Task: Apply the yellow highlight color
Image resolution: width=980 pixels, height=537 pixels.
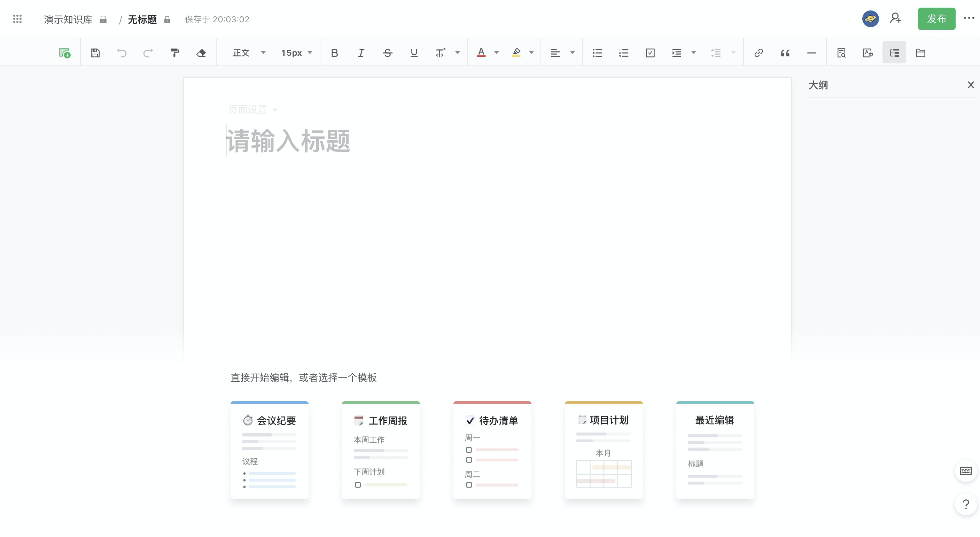Action: tap(516, 53)
